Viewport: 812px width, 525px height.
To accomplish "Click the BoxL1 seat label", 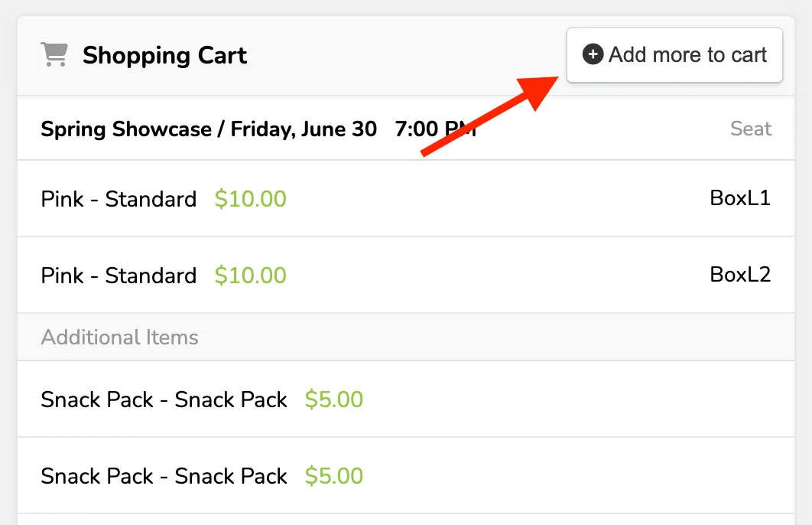I will pos(740,198).
